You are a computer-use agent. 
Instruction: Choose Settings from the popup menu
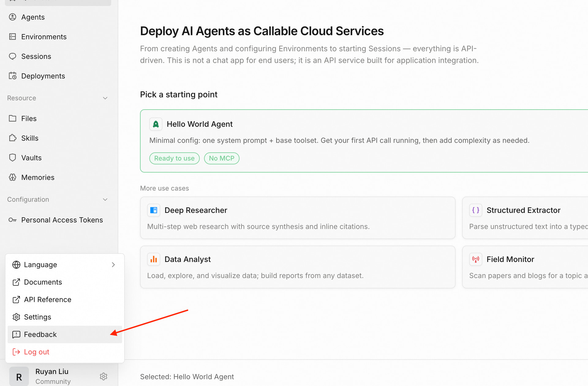coord(65,317)
